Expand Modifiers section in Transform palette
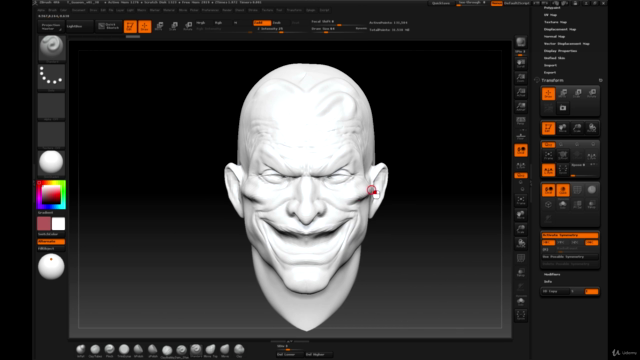640x360 pixels. pyautogui.click(x=552, y=274)
